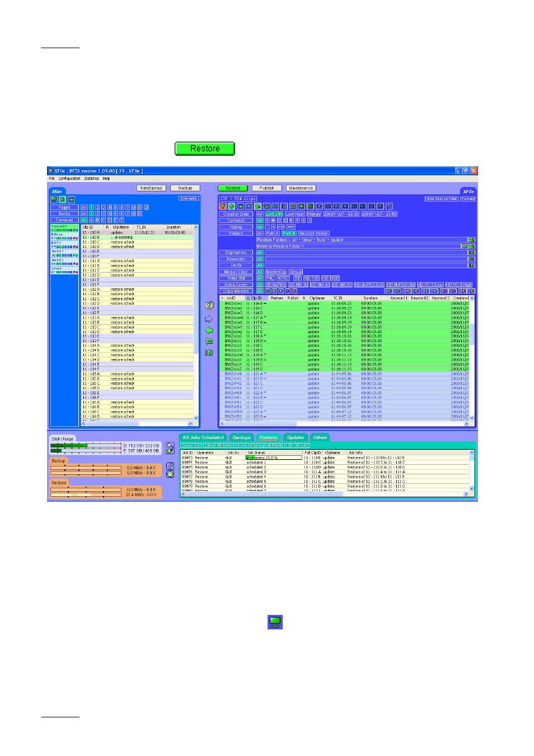534x756 pixels.
Task: Click the green left arrow transfer icon
Action: coord(209,330)
